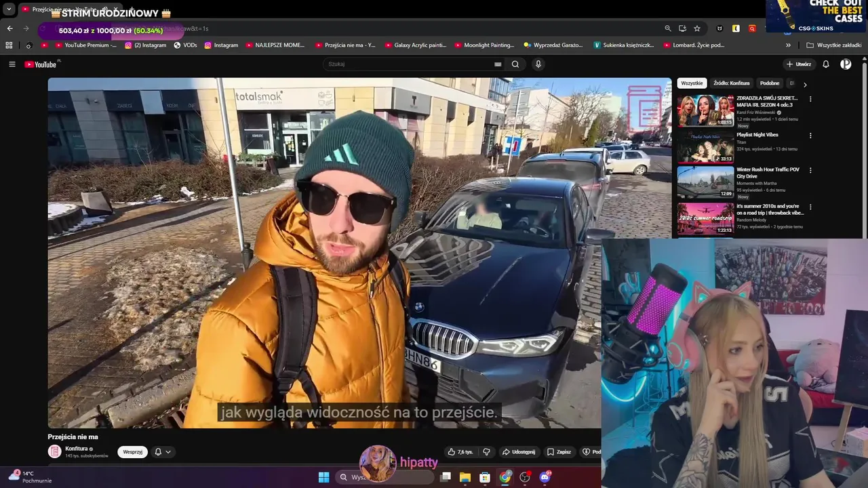The height and width of the screenshot is (488, 868).
Task: Click the CSGO Skins banner ad
Action: [816, 16]
